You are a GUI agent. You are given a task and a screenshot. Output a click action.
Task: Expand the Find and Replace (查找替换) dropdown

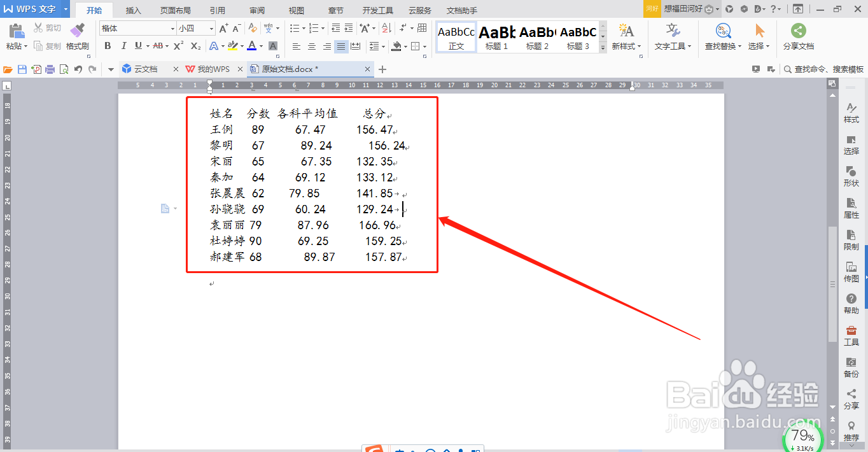click(739, 46)
